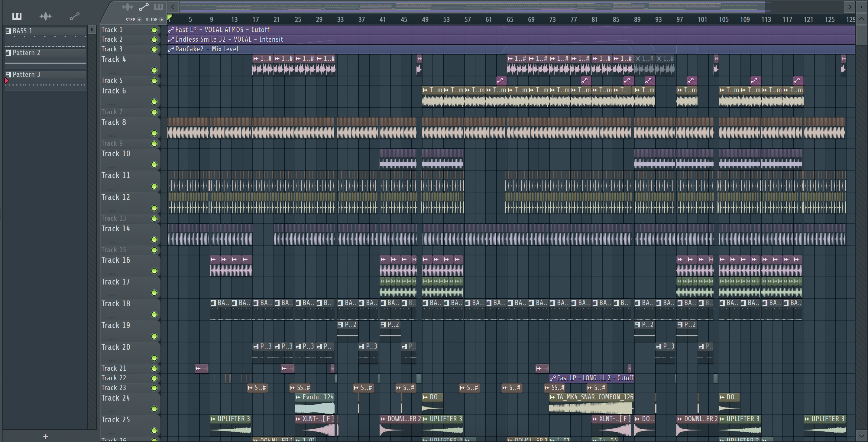
Task: Click the playlist up scroll arrow
Action: pyautogui.click(x=862, y=19)
